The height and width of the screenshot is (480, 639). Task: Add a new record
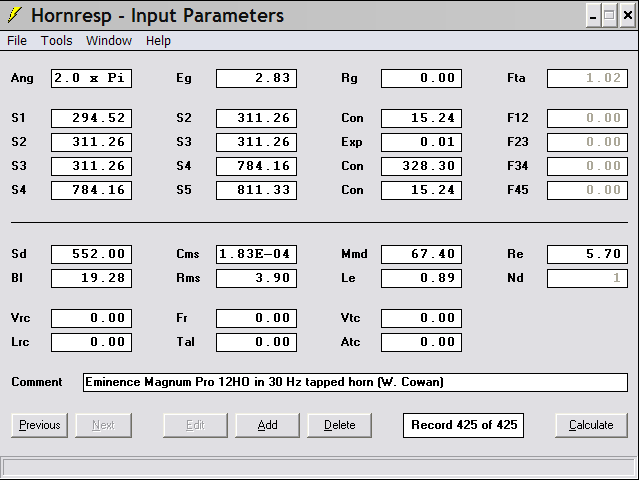267,425
